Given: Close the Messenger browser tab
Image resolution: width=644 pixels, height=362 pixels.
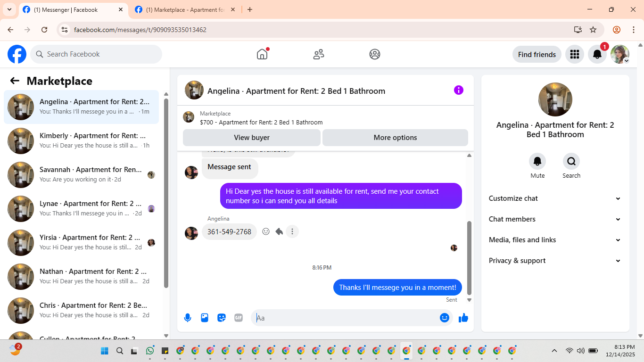Looking at the screenshot, I should (121, 9).
